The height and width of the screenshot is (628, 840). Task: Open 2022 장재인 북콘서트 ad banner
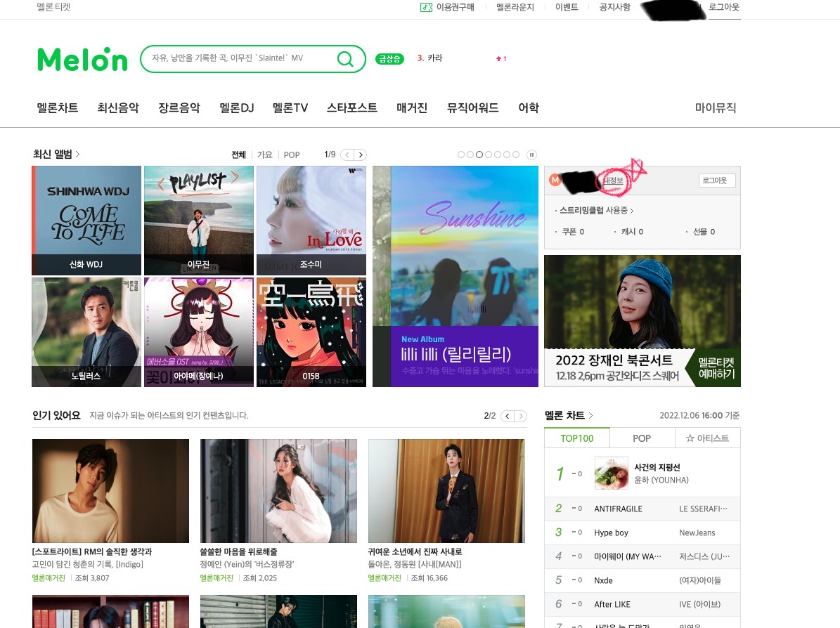tap(642, 321)
